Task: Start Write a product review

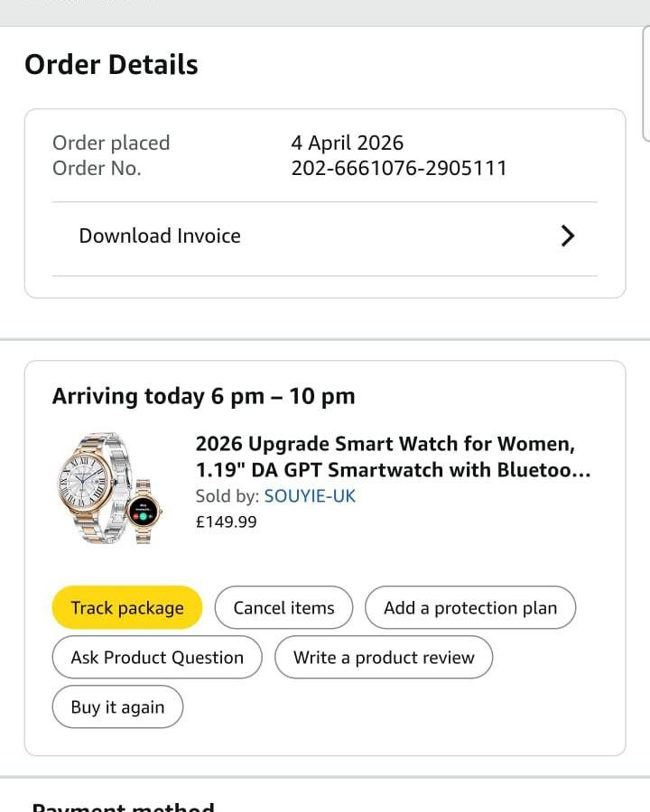Action: pos(384,657)
